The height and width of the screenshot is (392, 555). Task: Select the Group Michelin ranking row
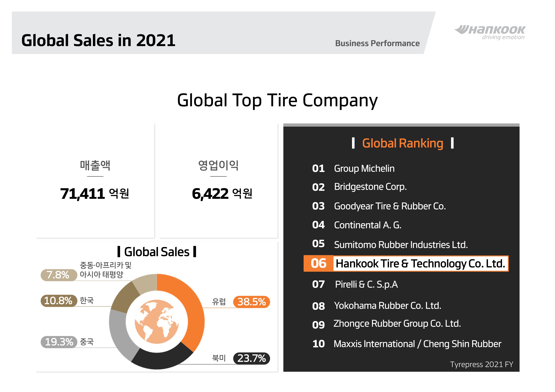(x=353, y=169)
